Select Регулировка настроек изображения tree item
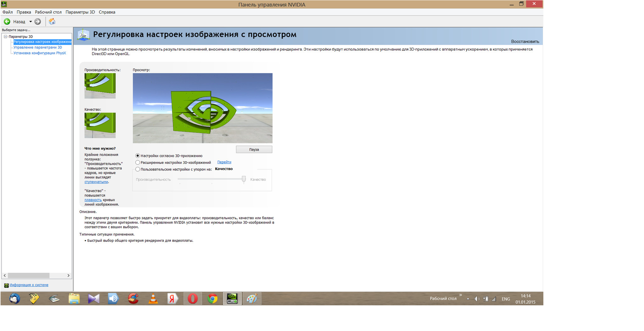Screen dimensions: 644x331 (42, 42)
